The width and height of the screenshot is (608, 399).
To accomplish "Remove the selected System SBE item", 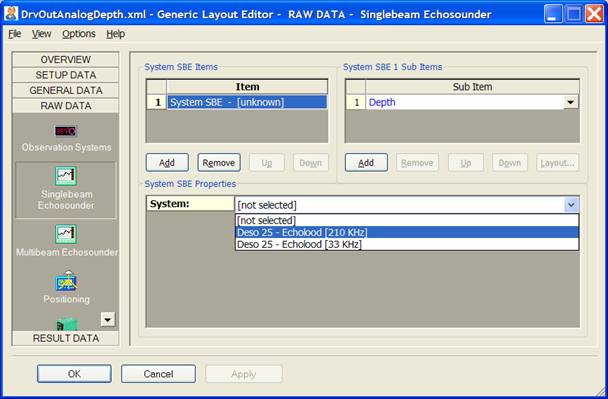I will point(219,162).
